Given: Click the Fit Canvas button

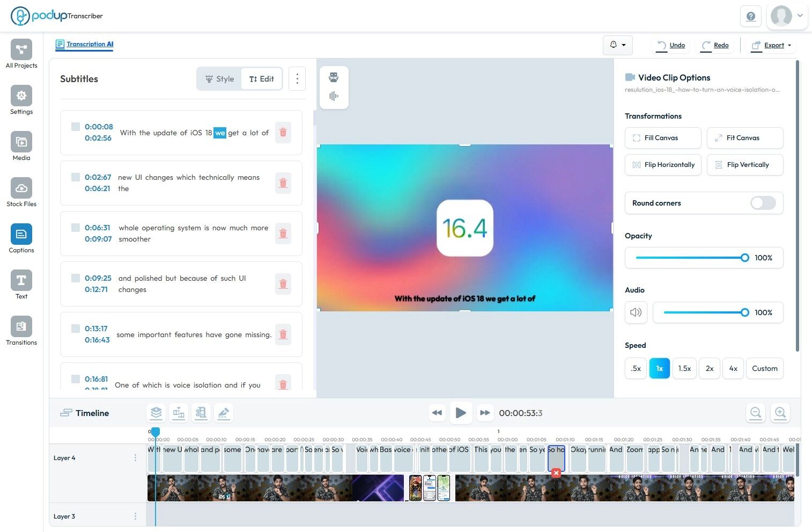Looking at the screenshot, I should [745, 138].
